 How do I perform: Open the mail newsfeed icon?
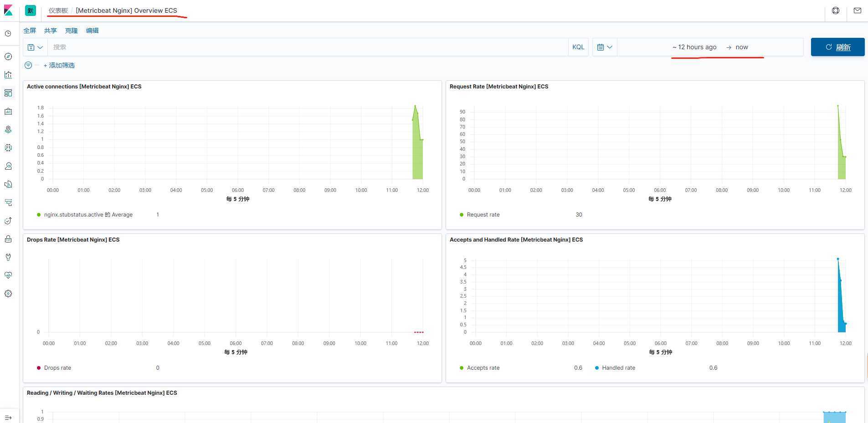[x=858, y=10]
